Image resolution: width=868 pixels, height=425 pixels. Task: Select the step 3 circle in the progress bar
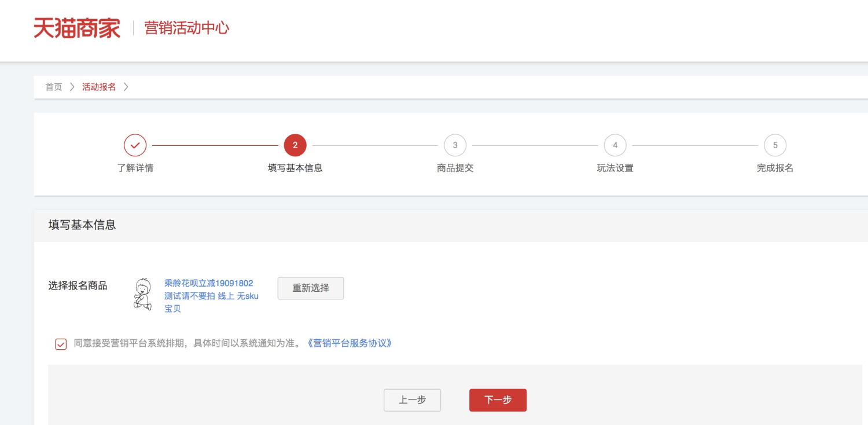[455, 145]
